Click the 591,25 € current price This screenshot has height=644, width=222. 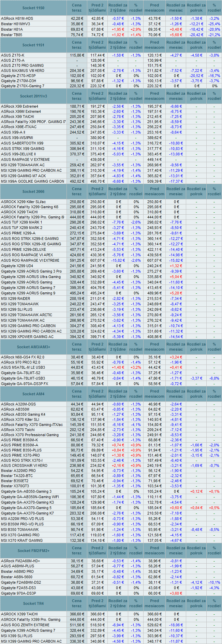pos(77,260)
